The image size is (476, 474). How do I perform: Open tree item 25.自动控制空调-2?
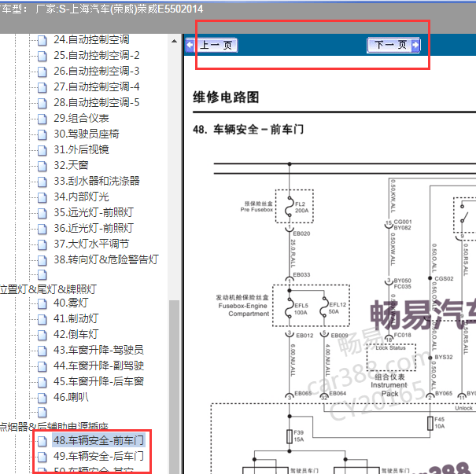click(97, 56)
